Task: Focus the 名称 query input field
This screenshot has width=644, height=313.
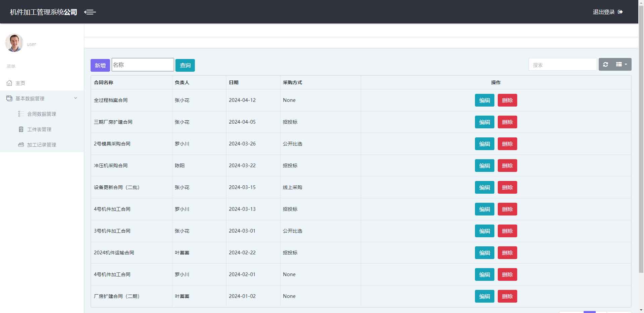Action: click(143, 65)
